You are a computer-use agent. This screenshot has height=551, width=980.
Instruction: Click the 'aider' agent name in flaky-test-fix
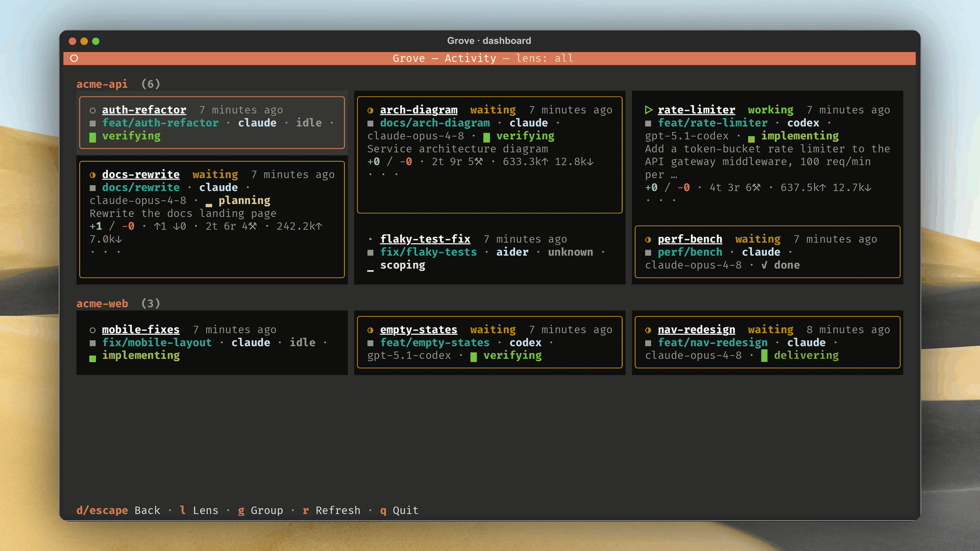[512, 253]
